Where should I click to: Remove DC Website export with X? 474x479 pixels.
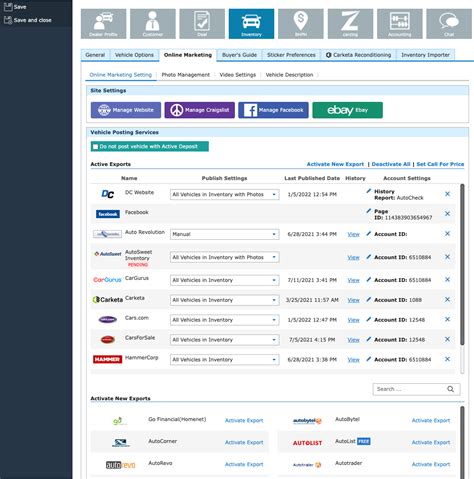point(447,194)
